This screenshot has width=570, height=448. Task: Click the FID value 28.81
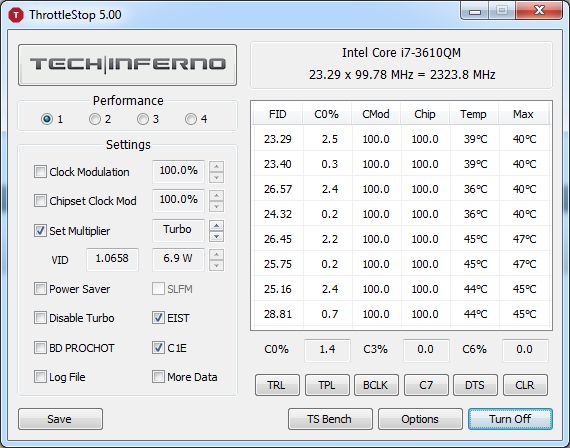click(278, 314)
